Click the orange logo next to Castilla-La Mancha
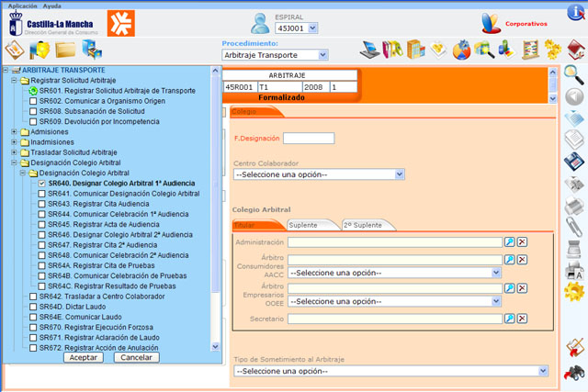Screen dimensions: 588x392 click(x=120, y=23)
